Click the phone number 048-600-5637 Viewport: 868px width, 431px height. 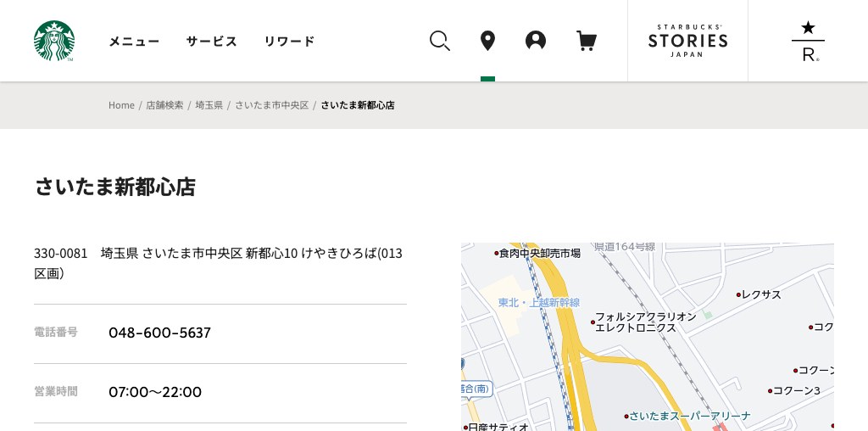[x=160, y=333]
